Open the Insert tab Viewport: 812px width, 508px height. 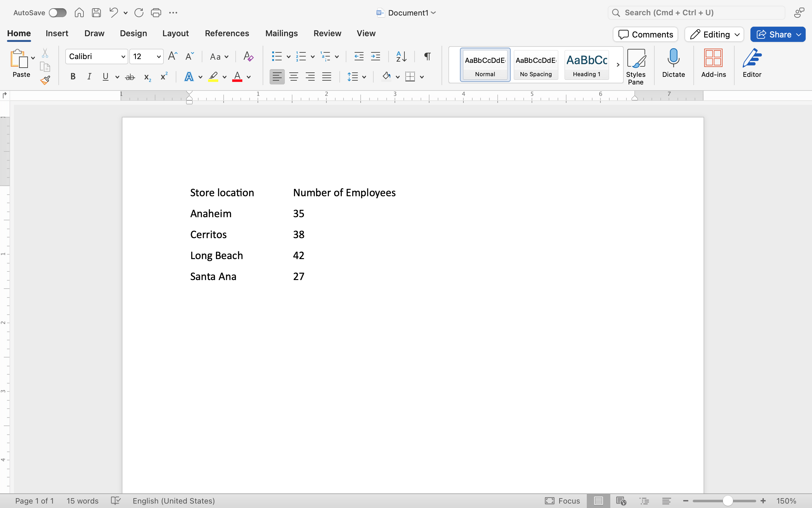tap(57, 33)
